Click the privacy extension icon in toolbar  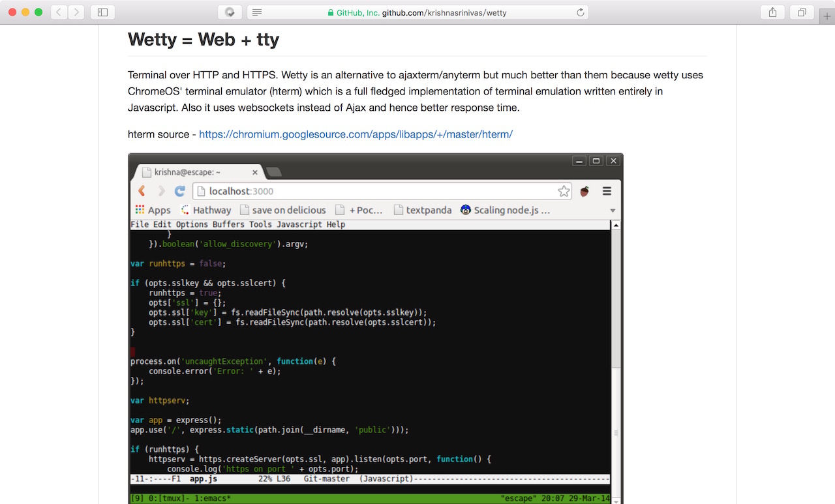(230, 12)
